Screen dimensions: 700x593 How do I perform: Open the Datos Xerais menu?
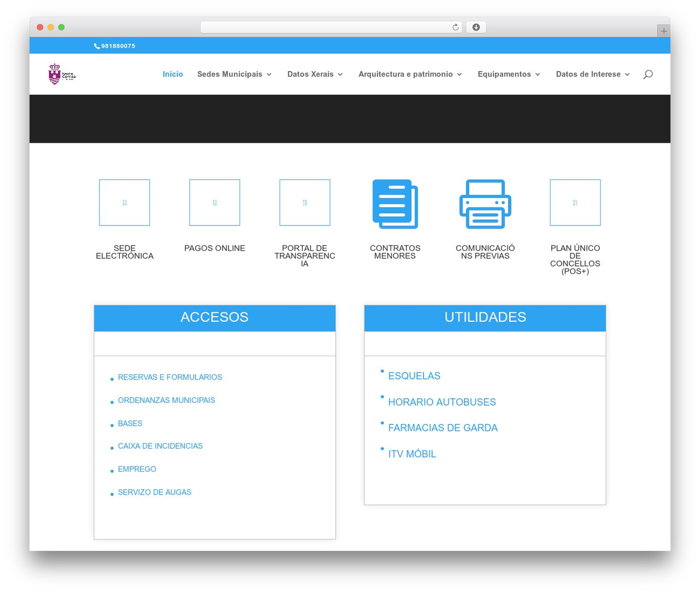[310, 74]
